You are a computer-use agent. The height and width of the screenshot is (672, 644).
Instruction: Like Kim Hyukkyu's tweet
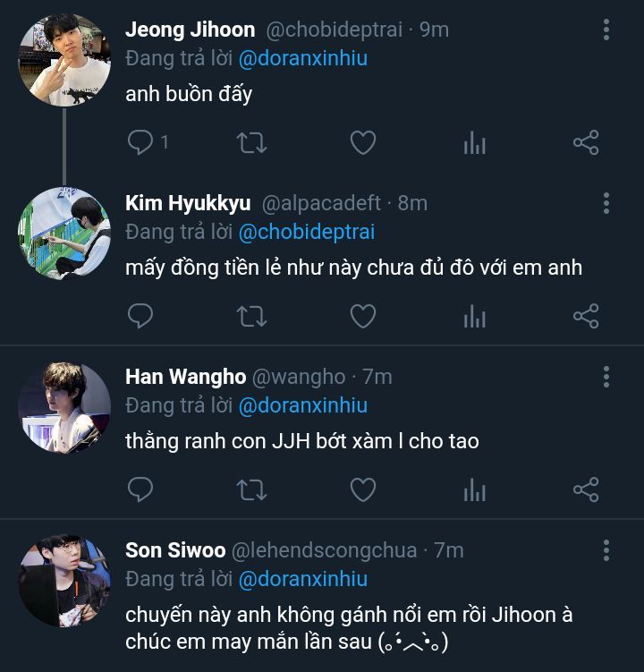(x=362, y=316)
